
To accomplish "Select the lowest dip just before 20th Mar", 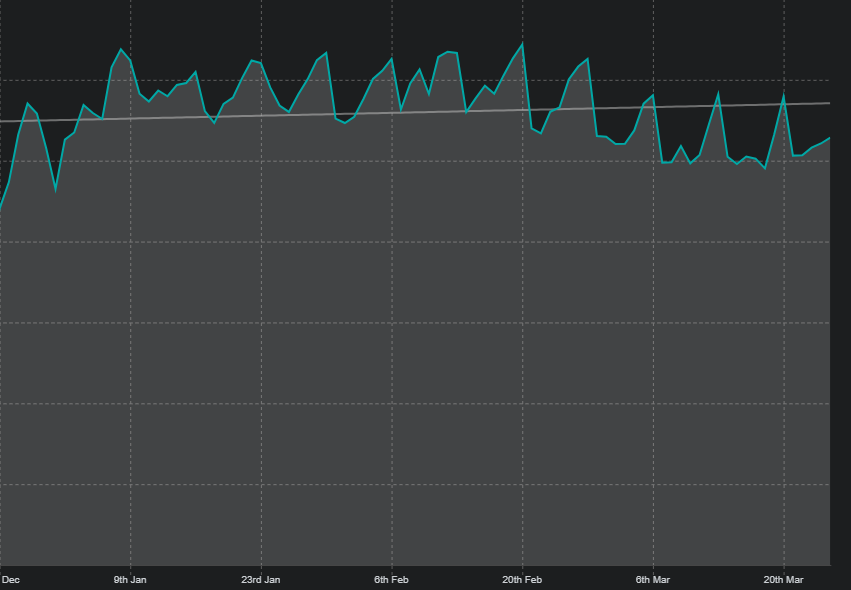I will [765, 168].
